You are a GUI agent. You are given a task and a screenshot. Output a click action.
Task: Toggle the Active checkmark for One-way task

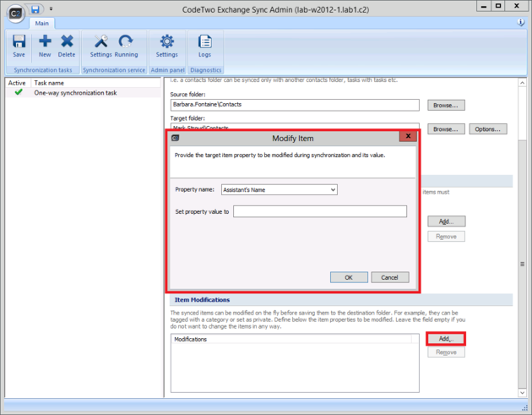pos(19,92)
